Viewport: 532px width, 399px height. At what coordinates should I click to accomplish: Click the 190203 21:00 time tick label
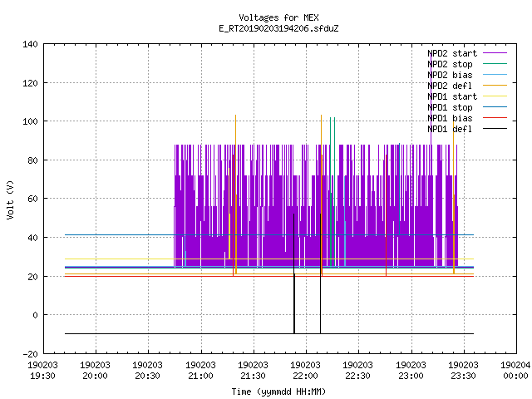200,371
